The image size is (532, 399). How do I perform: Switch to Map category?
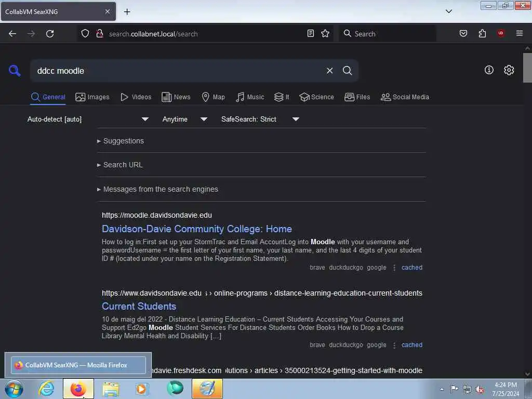point(213,97)
